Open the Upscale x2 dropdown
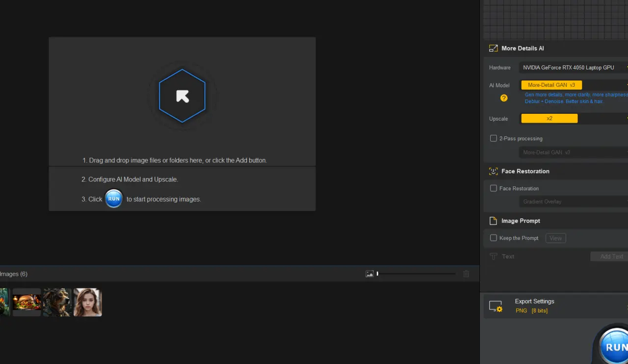This screenshot has width=628, height=364. pyautogui.click(x=574, y=118)
